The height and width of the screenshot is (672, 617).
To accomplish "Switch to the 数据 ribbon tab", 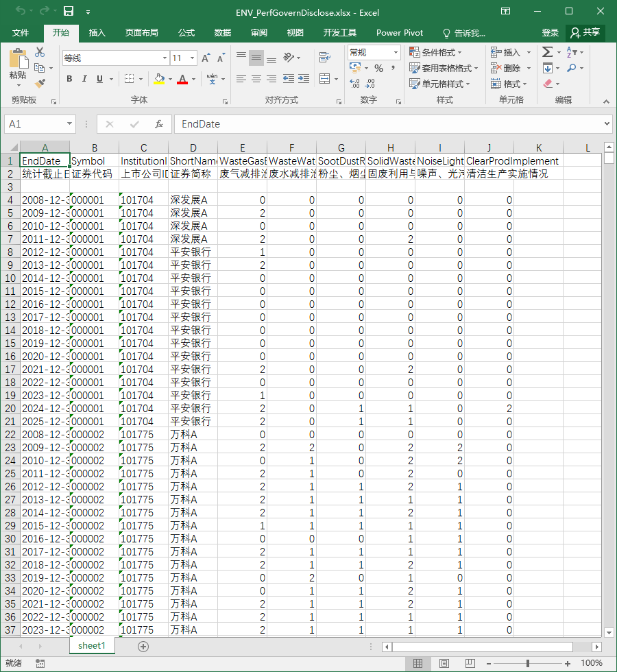I will [x=223, y=33].
